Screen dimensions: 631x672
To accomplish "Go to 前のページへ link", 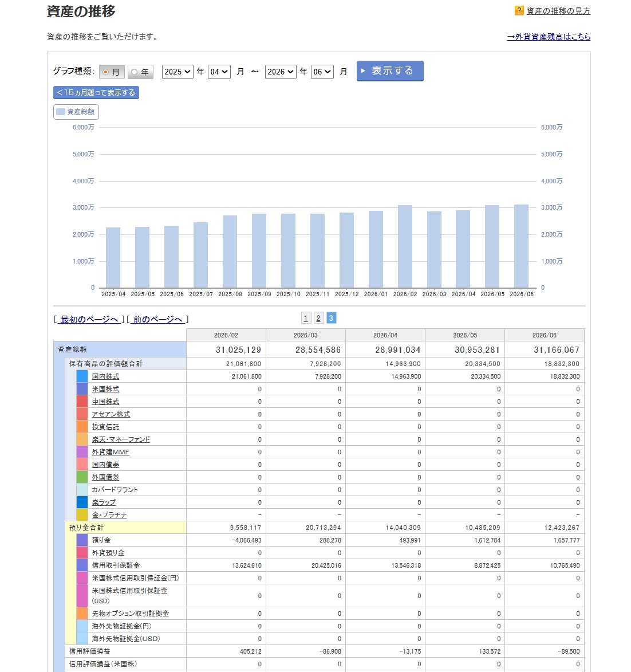I will pyautogui.click(x=157, y=319).
